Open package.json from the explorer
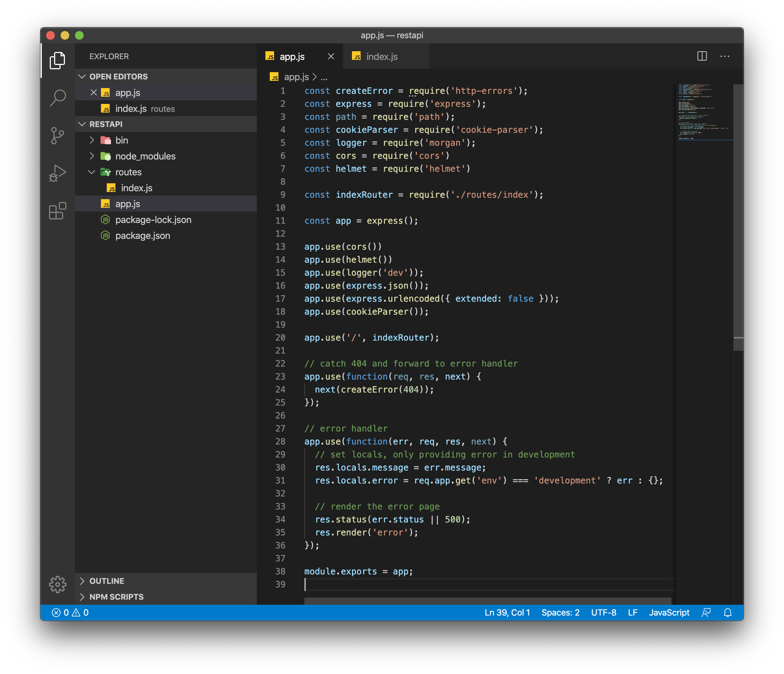Viewport: 784px width, 674px height. pos(143,236)
